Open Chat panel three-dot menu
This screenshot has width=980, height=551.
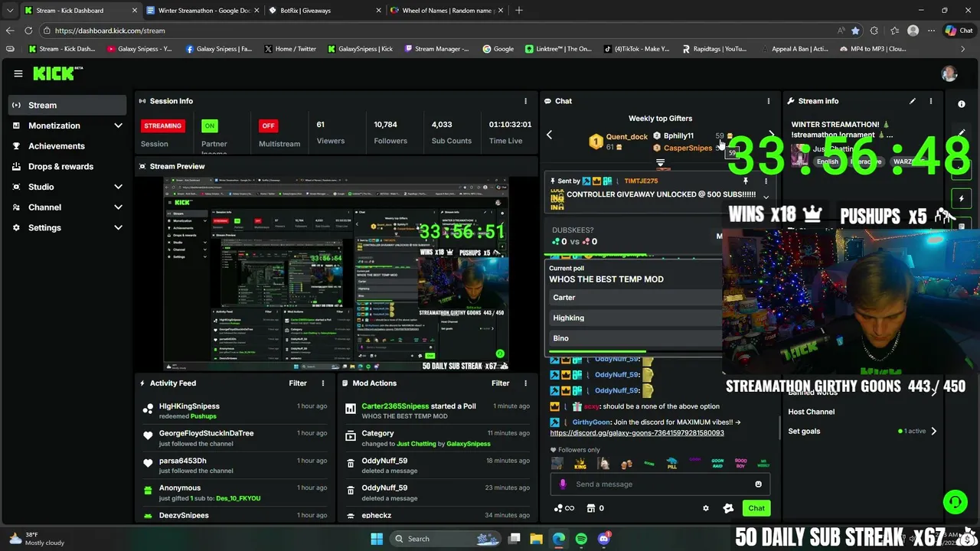coord(769,101)
